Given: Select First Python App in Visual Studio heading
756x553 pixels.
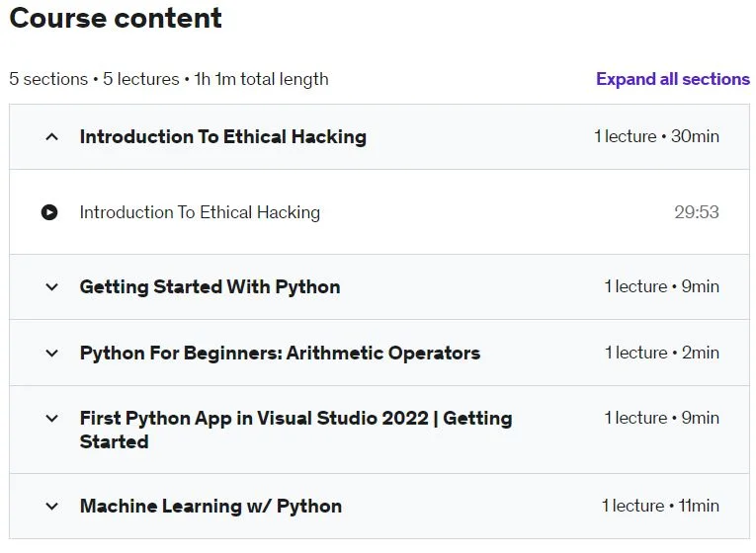Looking at the screenshot, I should coord(295,430).
